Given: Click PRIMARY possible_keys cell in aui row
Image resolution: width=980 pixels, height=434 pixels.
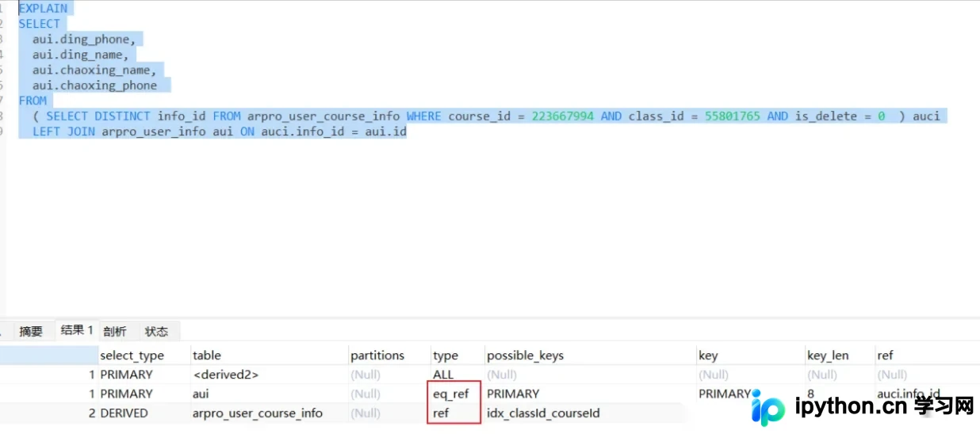Looking at the screenshot, I should click(513, 394).
